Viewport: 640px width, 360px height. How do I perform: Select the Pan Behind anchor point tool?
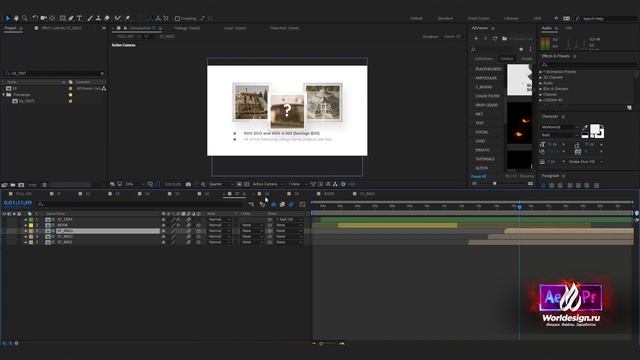click(x=52, y=18)
